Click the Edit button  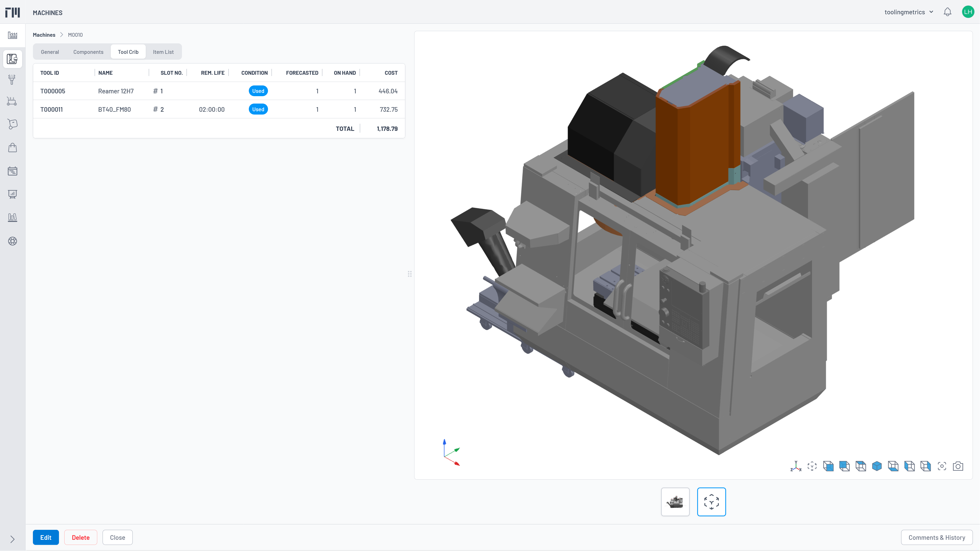(x=46, y=537)
